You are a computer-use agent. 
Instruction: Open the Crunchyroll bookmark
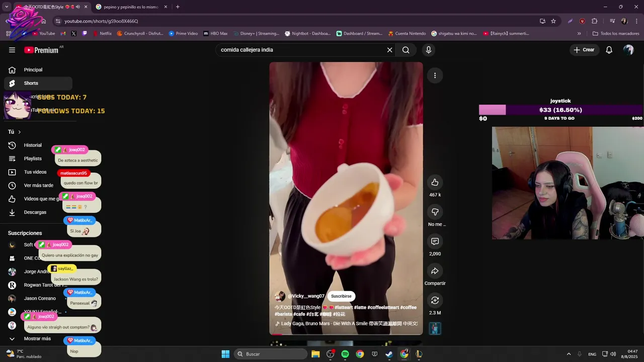coord(140,34)
